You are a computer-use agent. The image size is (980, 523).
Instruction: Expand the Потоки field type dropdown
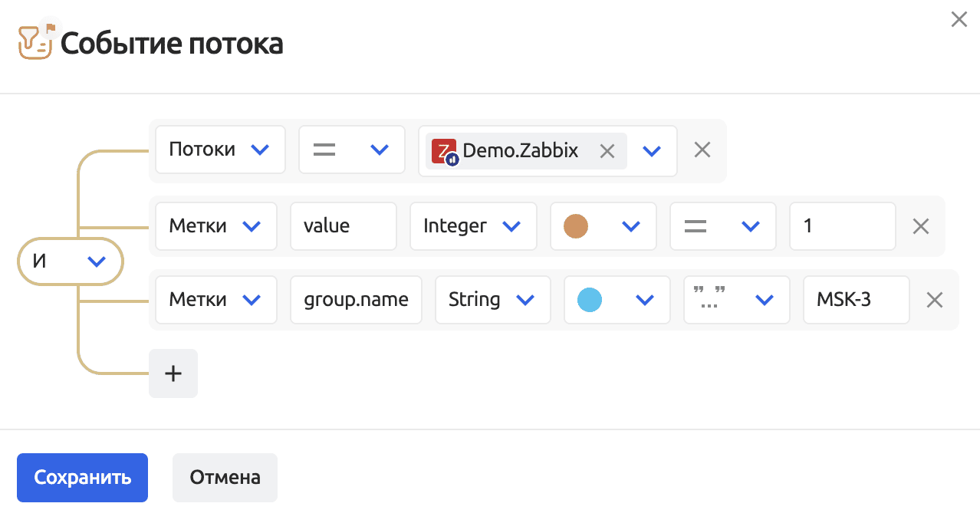220,150
